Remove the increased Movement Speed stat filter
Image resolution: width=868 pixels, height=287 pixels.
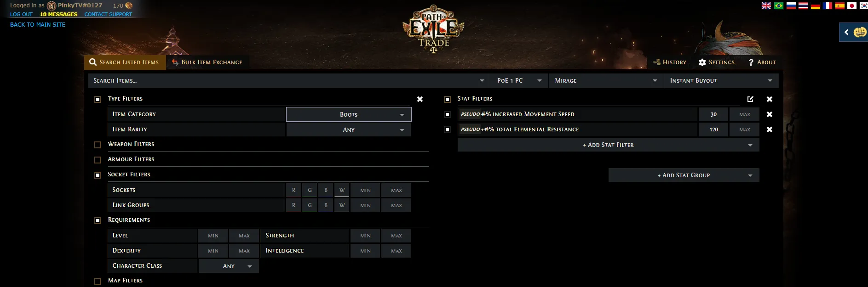pos(770,114)
